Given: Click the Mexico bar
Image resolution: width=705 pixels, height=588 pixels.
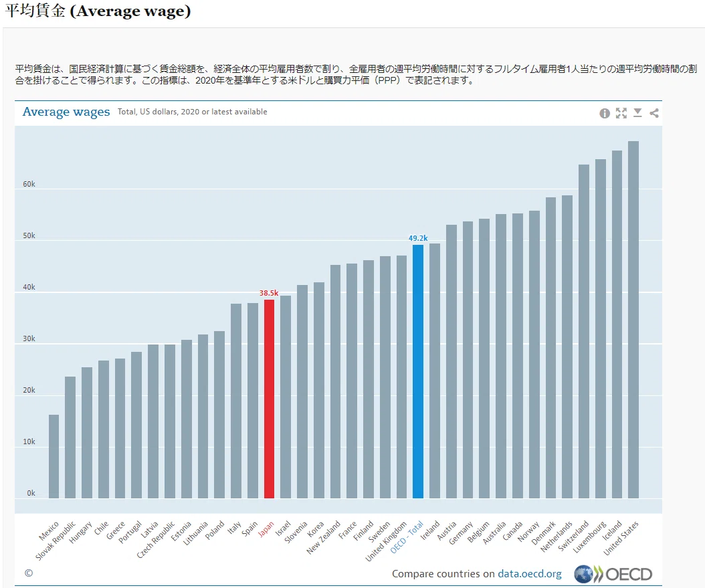Looking at the screenshot, I should tap(54, 456).
